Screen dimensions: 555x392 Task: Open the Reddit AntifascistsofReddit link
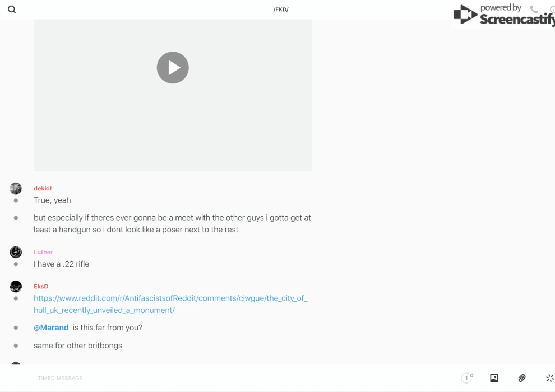pos(170,304)
